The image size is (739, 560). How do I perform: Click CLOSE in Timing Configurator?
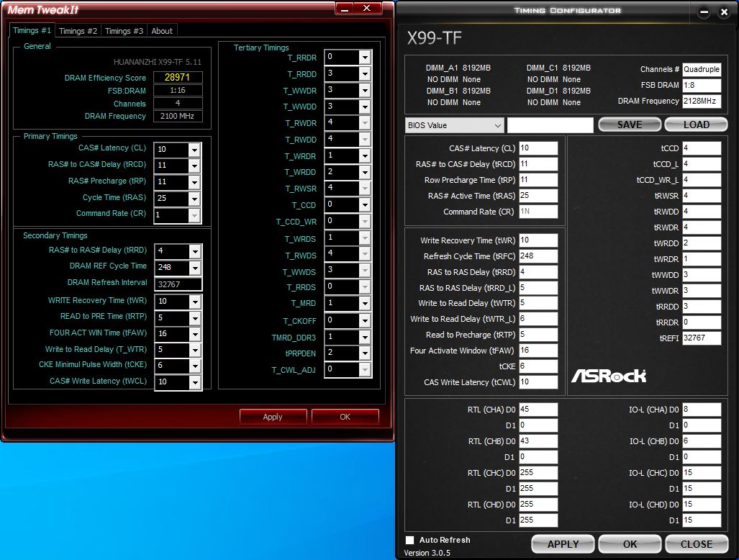(x=696, y=544)
